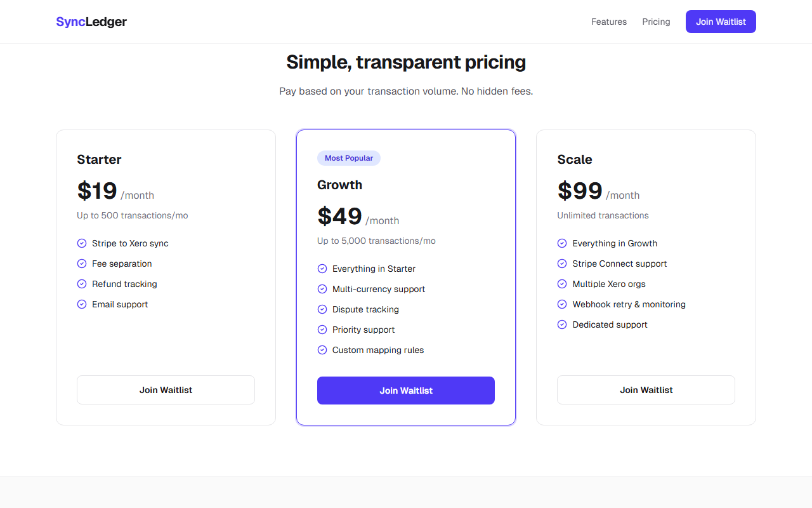Click the SyncLedger logo
Screen dimensions: 812x508
(91, 22)
